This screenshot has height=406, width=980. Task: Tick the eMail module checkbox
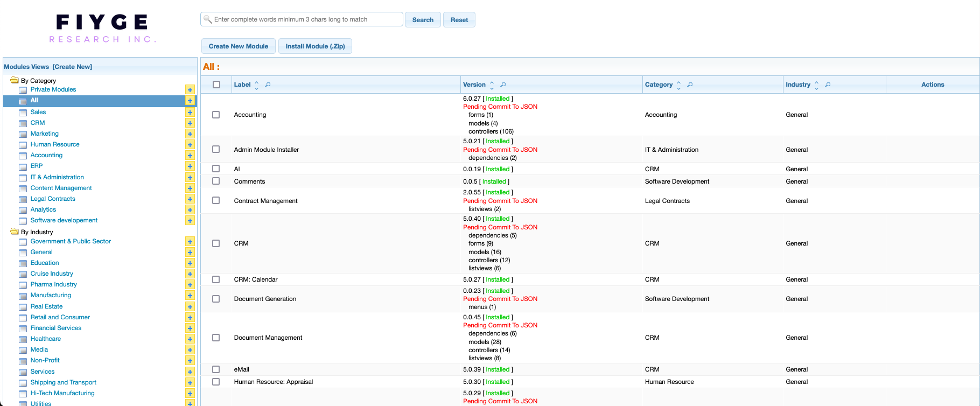pyautogui.click(x=216, y=369)
